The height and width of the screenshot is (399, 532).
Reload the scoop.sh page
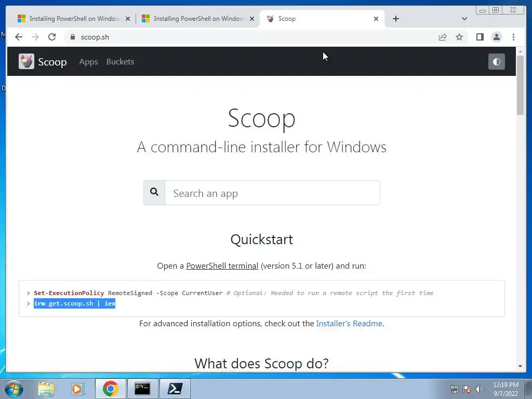51,37
